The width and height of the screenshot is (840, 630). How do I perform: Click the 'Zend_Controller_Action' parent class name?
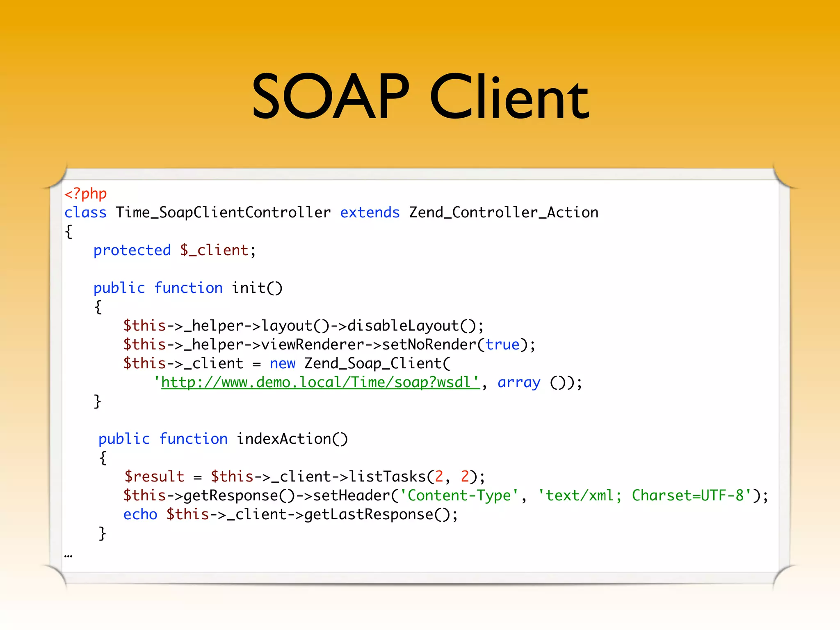pos(504,212)
